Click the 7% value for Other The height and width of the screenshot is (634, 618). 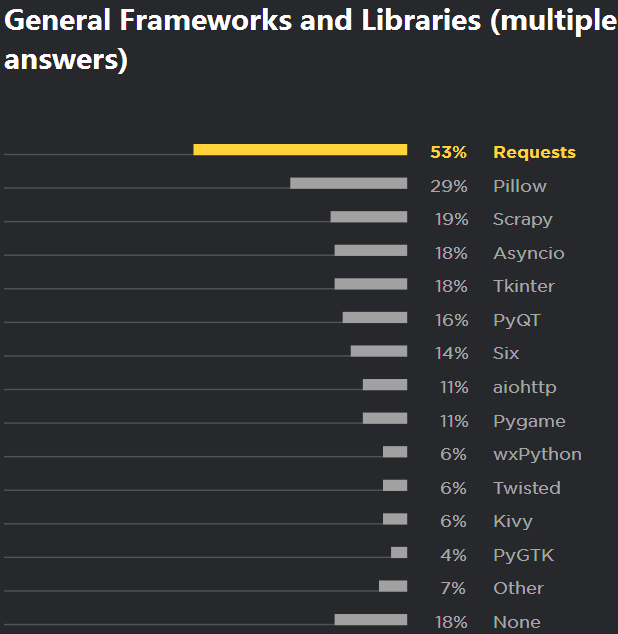coord(453,588)
